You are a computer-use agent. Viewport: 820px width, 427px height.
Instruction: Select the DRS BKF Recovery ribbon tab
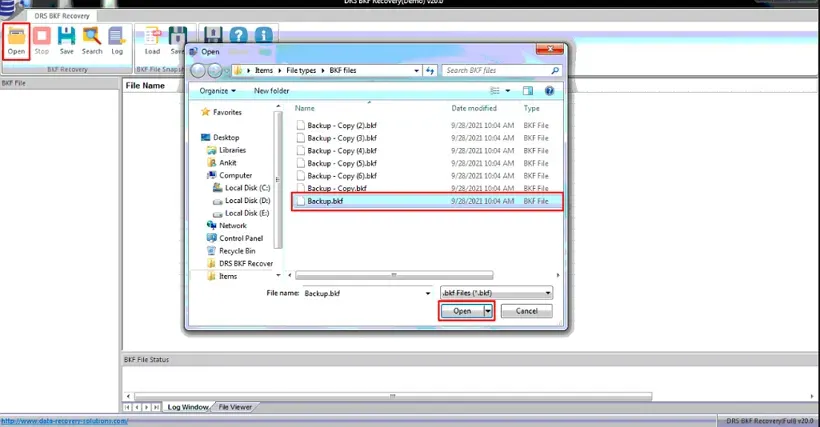[x=62, y=16]
